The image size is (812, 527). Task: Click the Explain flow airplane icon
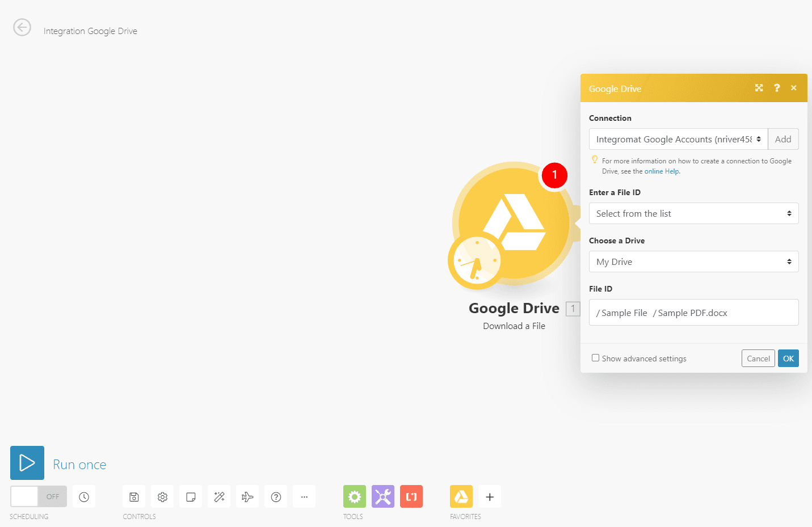(x=247, y=497)
